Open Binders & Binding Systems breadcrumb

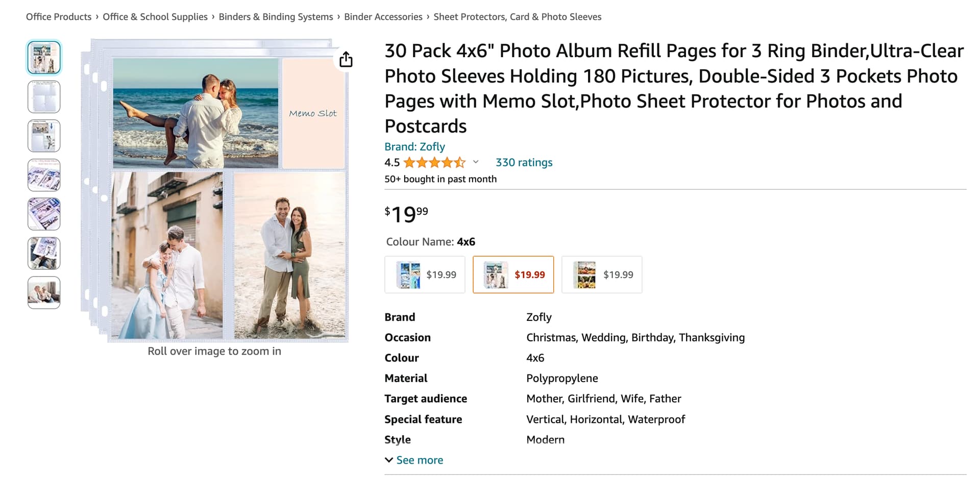pos(276,17)
